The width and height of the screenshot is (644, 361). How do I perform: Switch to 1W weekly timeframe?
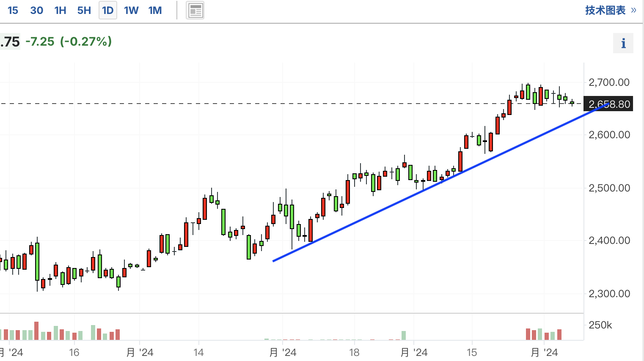(131, 10)
